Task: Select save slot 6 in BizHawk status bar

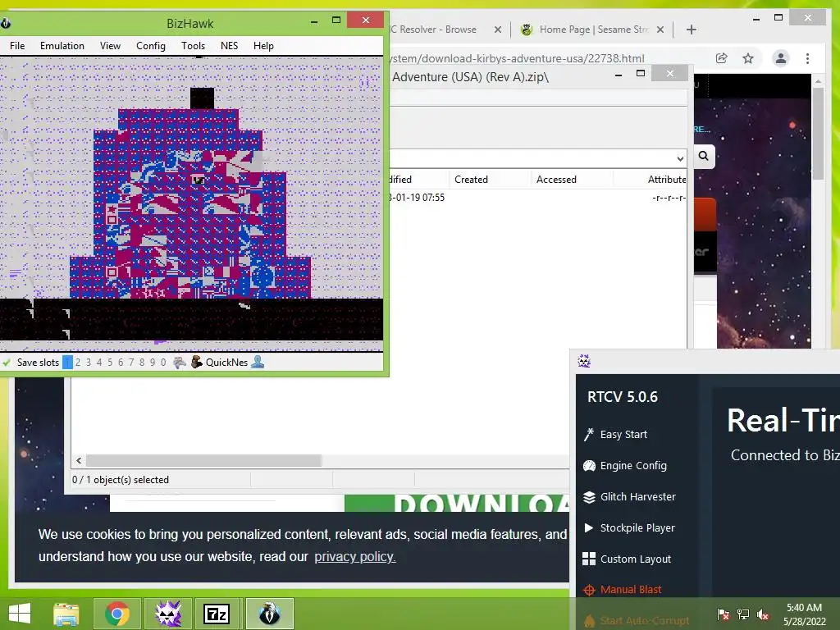Action: click(121, 362)
